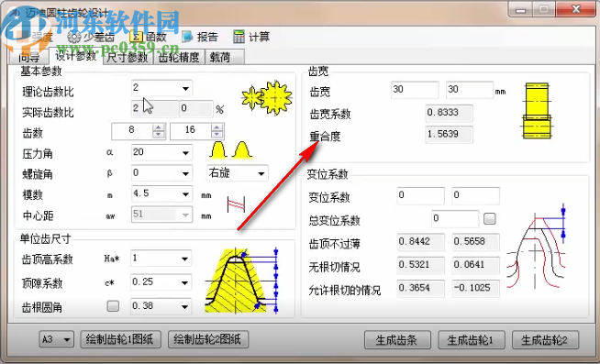Click 齿顶不过薄 value 0.5658

(x=475, y=242)
